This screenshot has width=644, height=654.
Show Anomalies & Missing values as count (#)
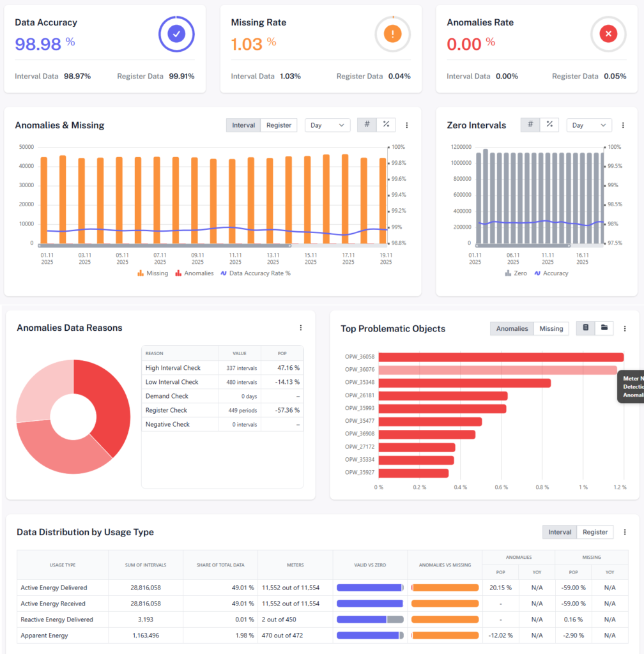(x=367, y=125)
